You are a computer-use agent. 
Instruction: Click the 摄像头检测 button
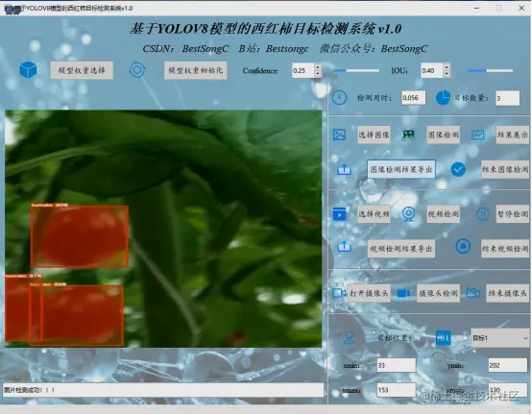tap(438, 293)
